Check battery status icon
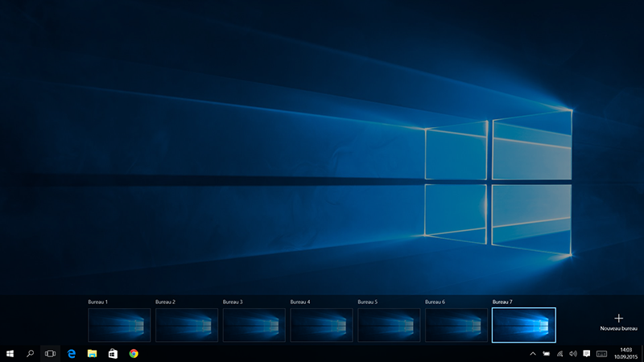This screenshot has height=362, width=644. [547, 353]
